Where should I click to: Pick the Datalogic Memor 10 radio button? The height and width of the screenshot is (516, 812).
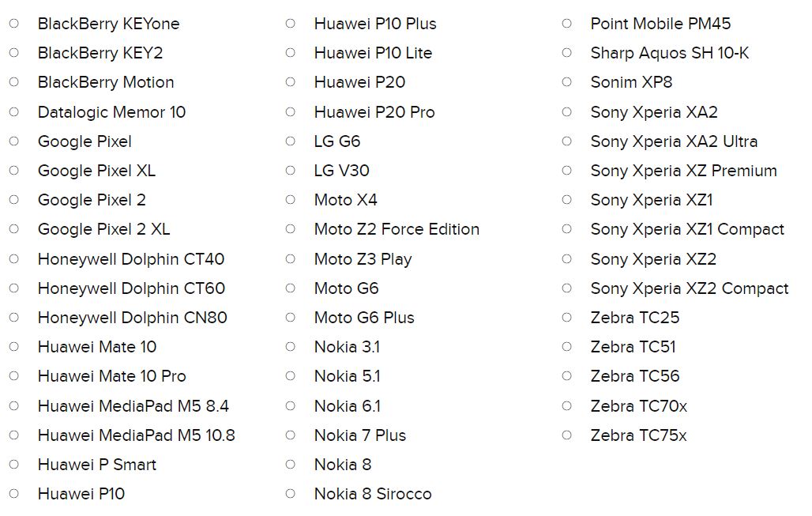click(x=14, y=112)
